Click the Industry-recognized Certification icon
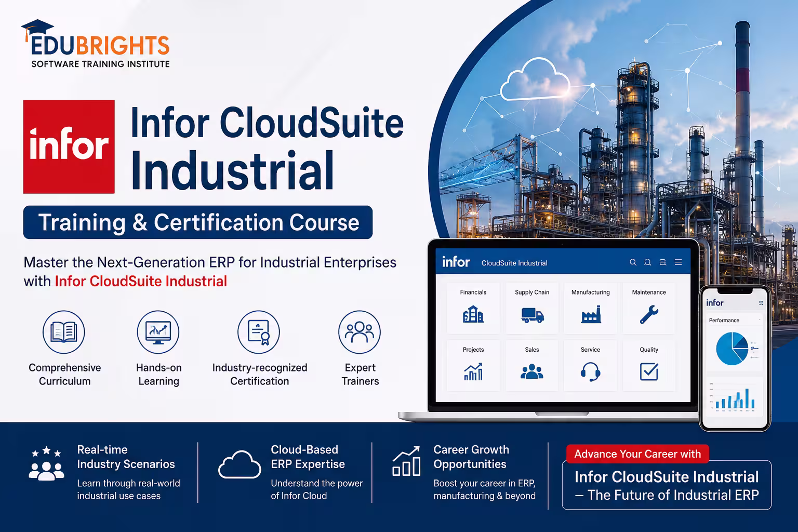Viewport: 798px width, 532px height. 259,332
